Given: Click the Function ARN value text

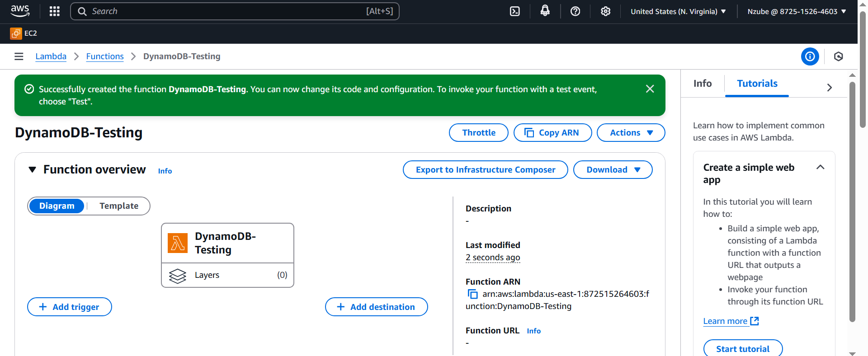Looking at the screenshot, I should pyautogui.click(x=557, y=300).
